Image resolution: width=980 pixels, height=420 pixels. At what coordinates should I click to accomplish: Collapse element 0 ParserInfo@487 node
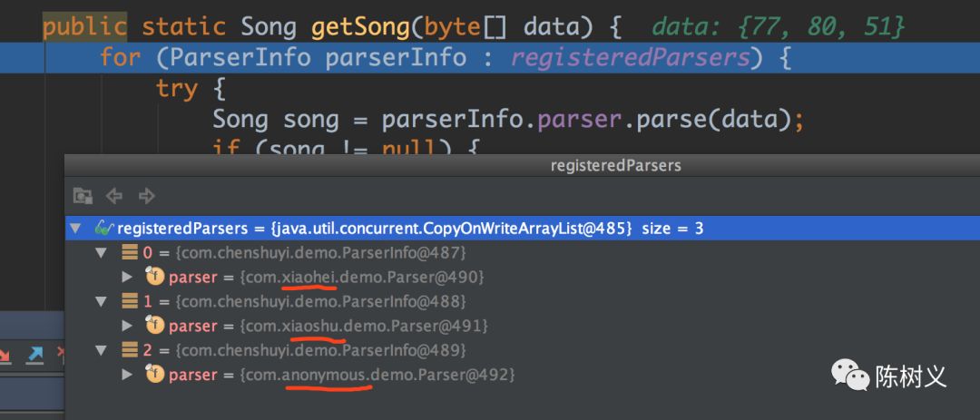(102, 252)
